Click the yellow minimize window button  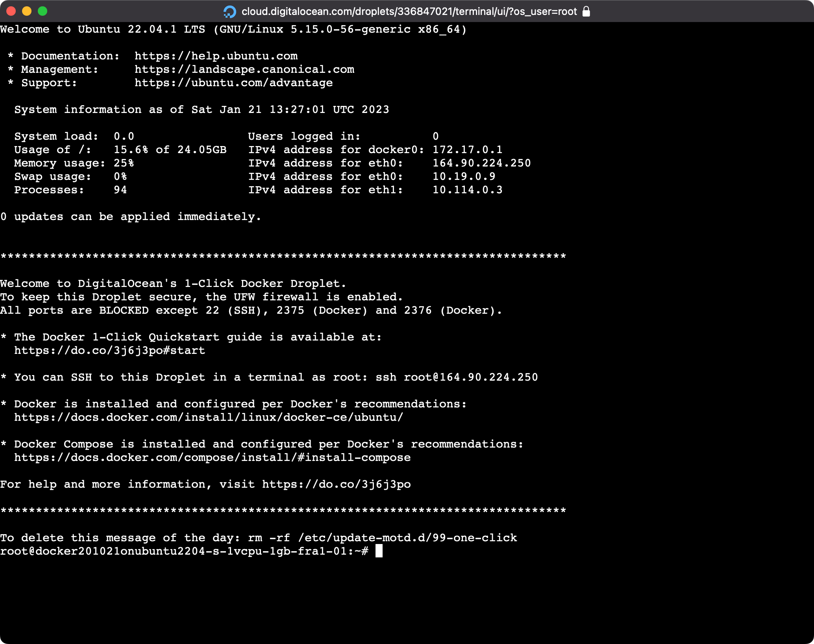[27, 11]
